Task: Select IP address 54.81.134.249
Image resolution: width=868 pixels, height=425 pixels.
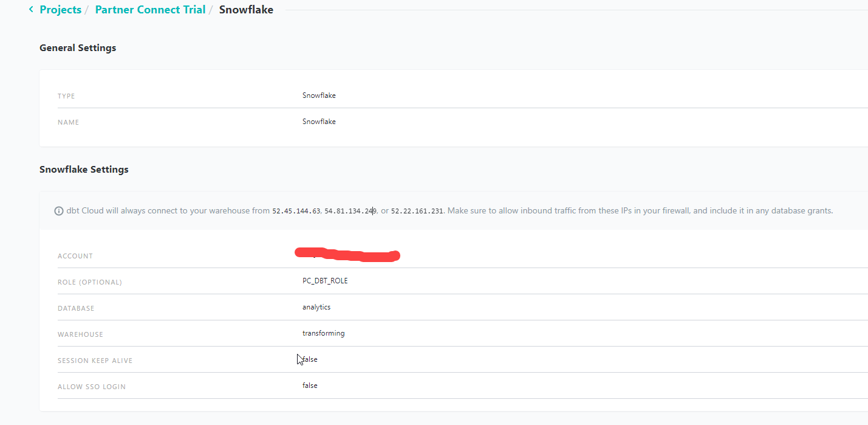Action: (350, 212)
